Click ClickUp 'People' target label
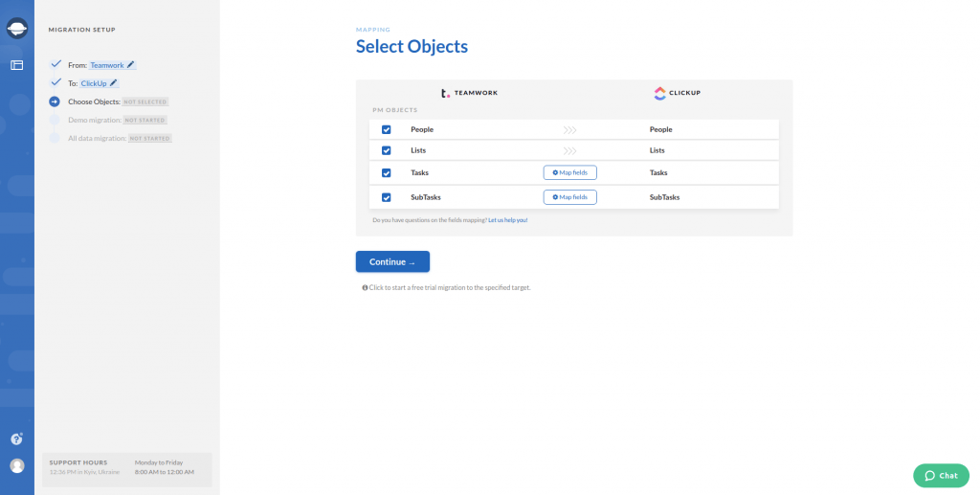 pyautogui.click(x=660, y=129)
